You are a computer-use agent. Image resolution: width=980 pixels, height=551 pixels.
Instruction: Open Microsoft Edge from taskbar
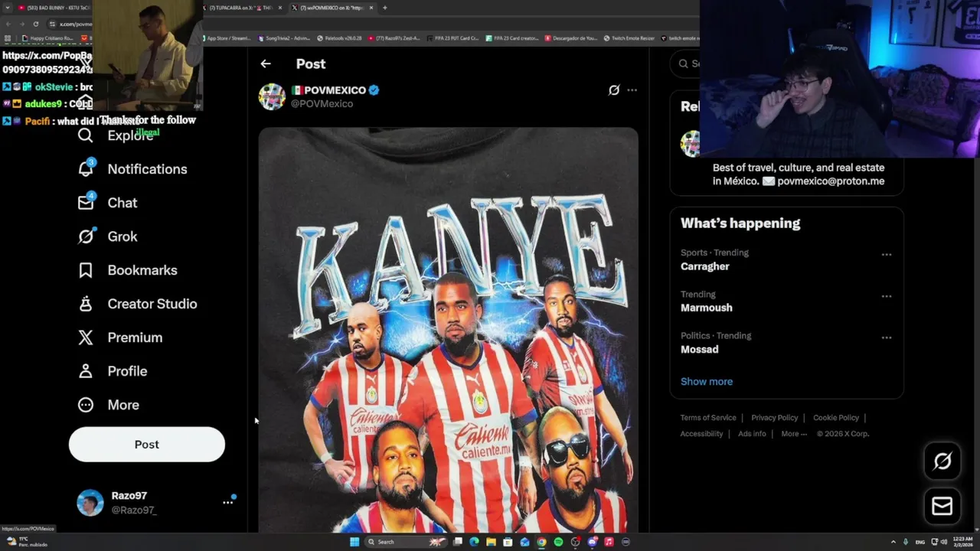click(474, 542)
